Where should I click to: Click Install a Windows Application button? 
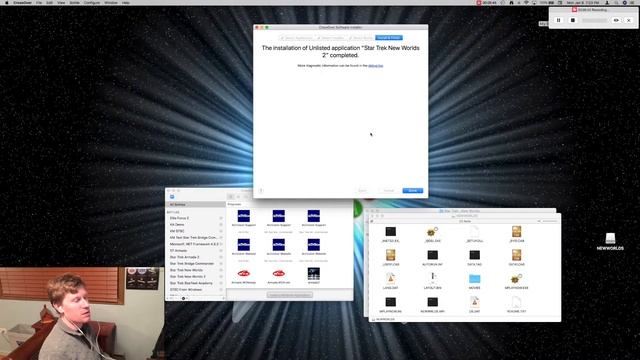tap(290, 295)
